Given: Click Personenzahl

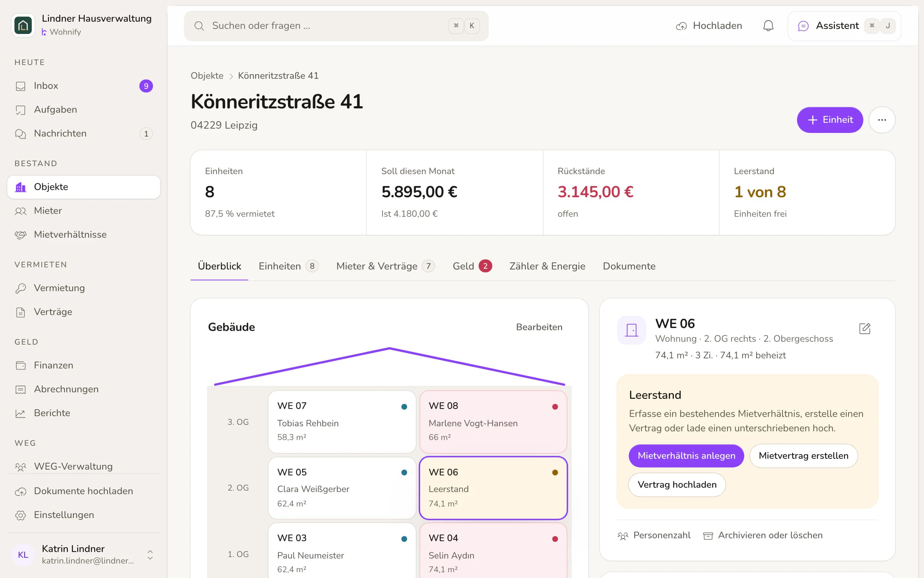Looking at the screenshot, I should tap(654, 535).
